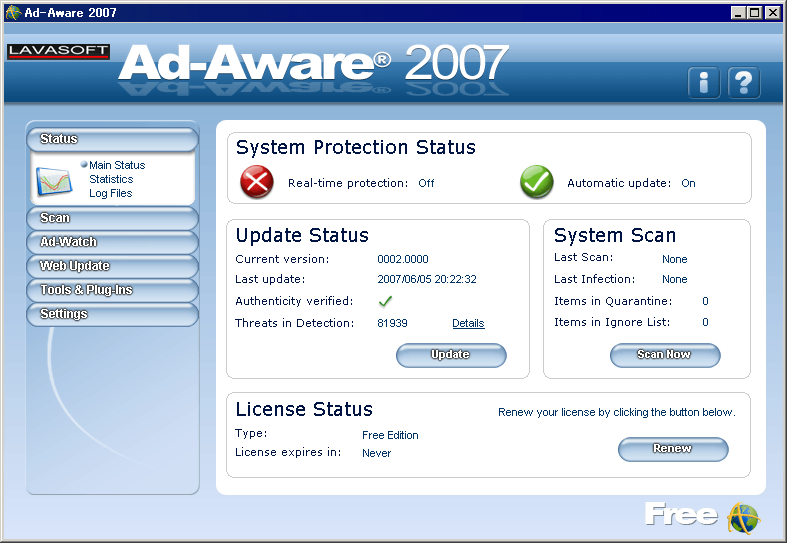
Task: Open the threat Details link
Action: click(x=468, y=323)
